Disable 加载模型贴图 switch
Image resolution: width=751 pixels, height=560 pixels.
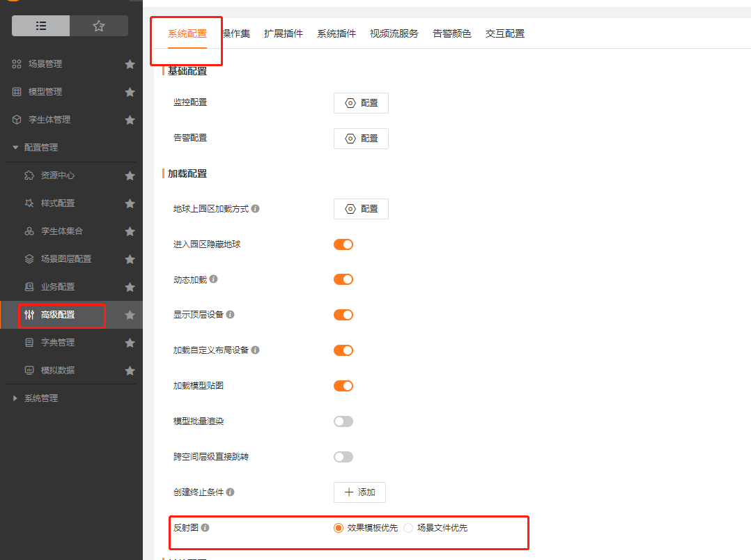coord(343,386)
